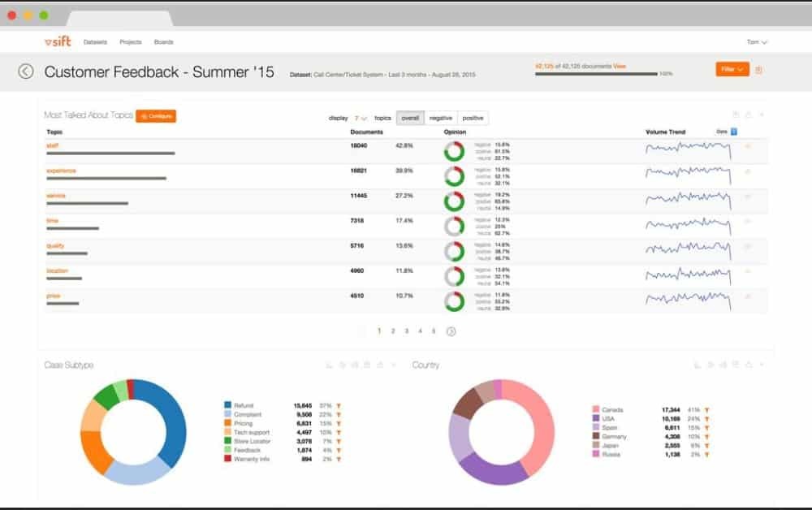Click the filter funnel icon for Refund
Viewport: 812px width, 510px height.
tap(338, 405)
